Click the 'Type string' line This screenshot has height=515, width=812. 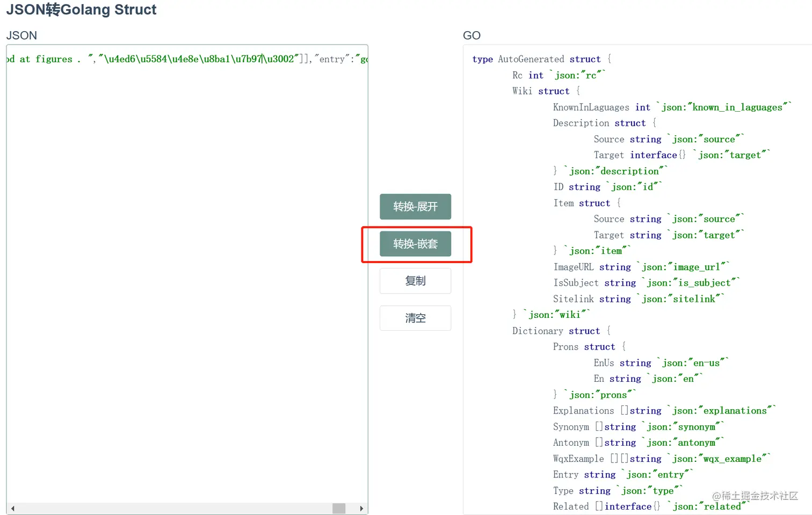pyautogui.click(x=618, y=491)
